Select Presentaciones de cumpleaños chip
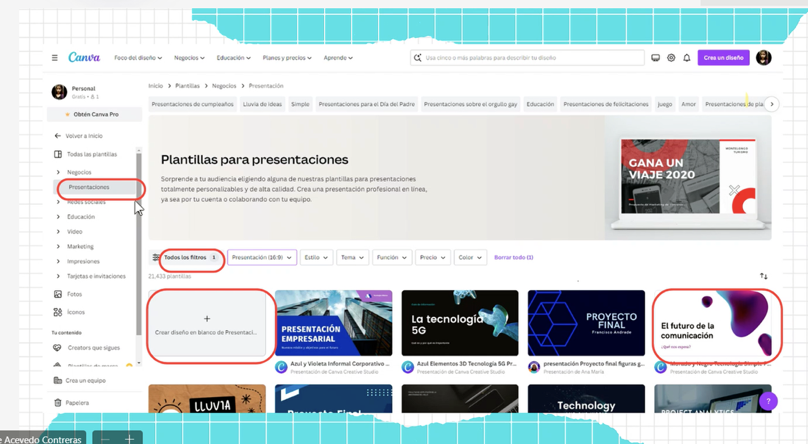This screenshot has width=808, height=444. 193,104
